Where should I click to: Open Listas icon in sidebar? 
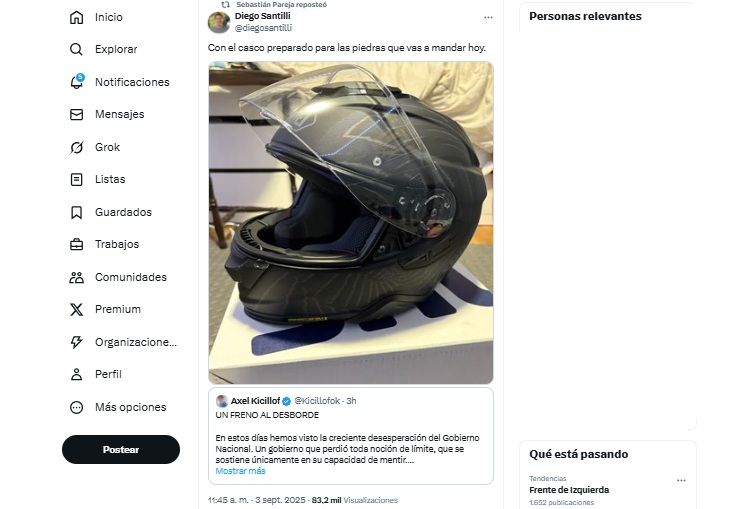[77, 179]
